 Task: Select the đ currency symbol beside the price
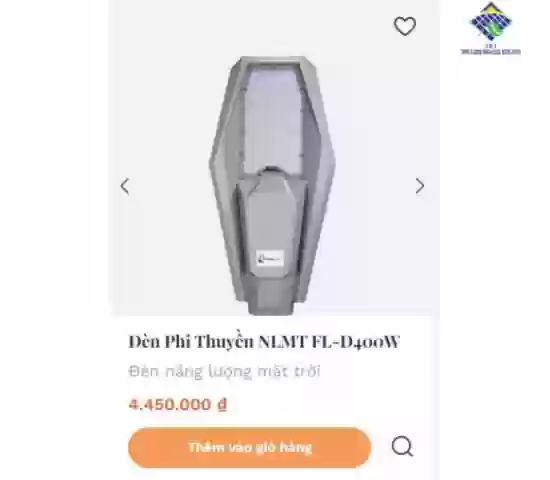click(222, 405)
